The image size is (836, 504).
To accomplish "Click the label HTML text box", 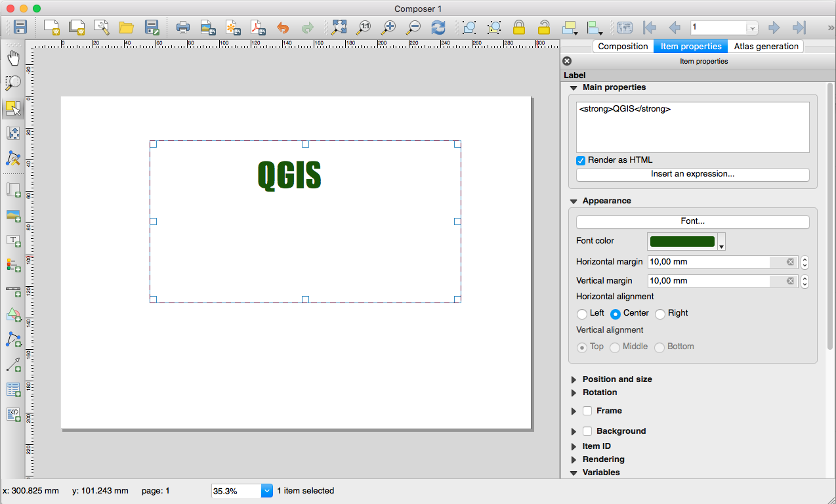I will (692, 127).
